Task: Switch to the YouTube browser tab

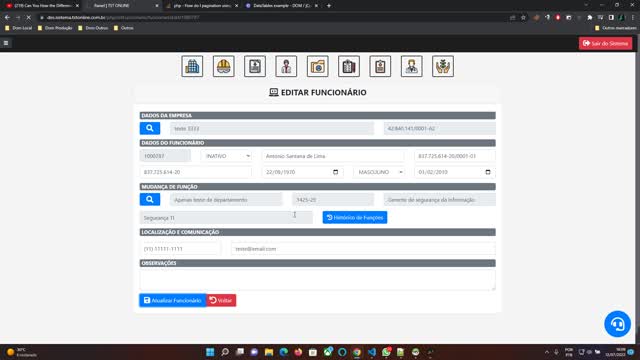Action: coord(42,6)
